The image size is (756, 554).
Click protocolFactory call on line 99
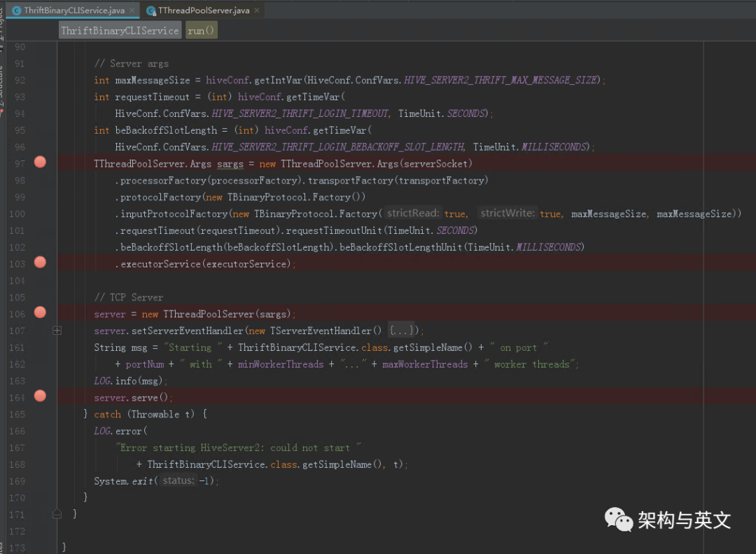coord(160,198)
